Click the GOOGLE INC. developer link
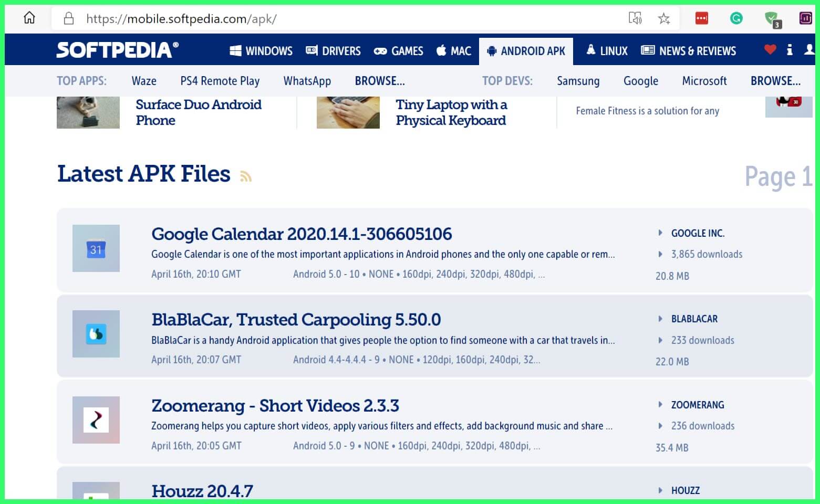The image size is (820, 504). (x=698, y=233)
